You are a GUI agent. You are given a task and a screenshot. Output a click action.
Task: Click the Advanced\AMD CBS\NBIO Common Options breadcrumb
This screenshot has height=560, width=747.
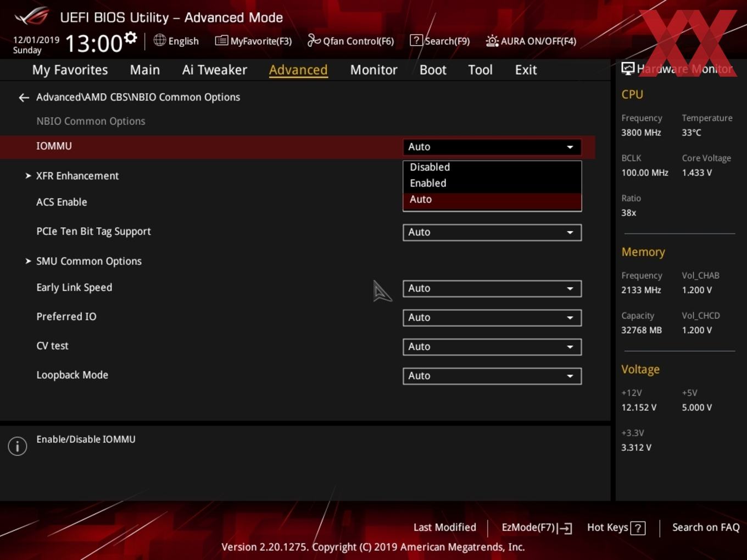pos(138,97)
